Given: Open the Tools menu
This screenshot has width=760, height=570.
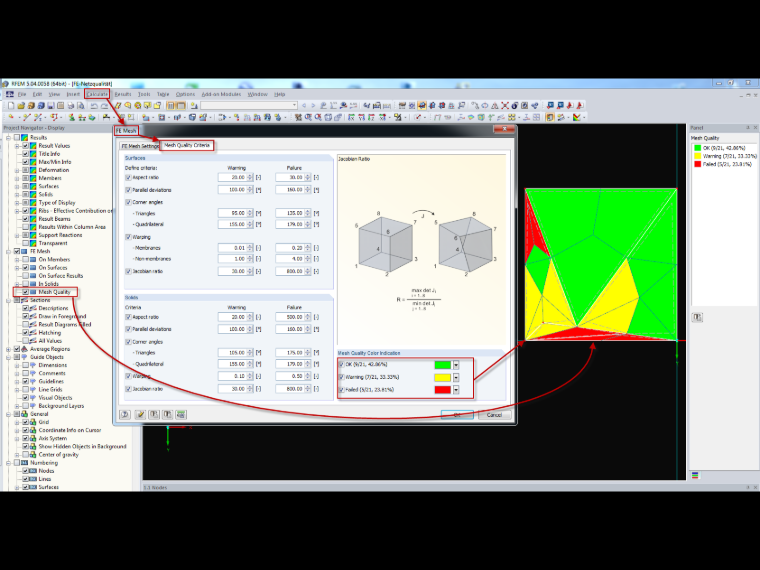Looking at the screenshot, I should [x=144, y=94].
